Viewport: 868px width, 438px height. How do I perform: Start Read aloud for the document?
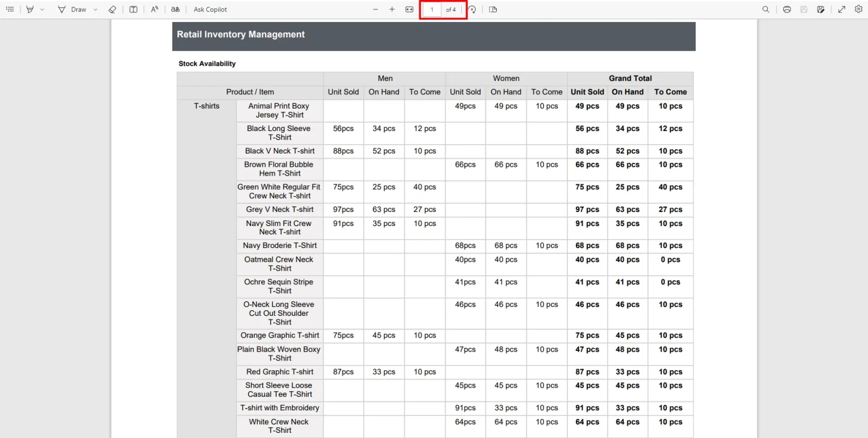pyautogui.click(x=154, y=9)
